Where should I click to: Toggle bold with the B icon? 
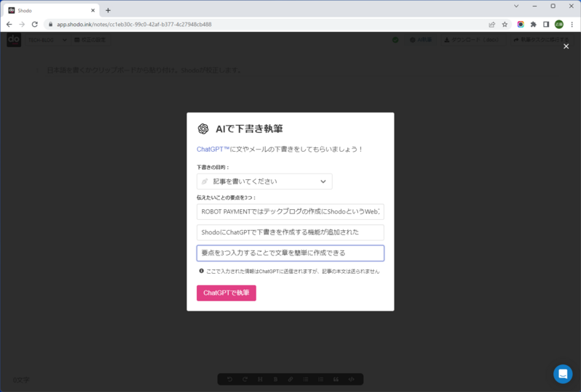275,379
